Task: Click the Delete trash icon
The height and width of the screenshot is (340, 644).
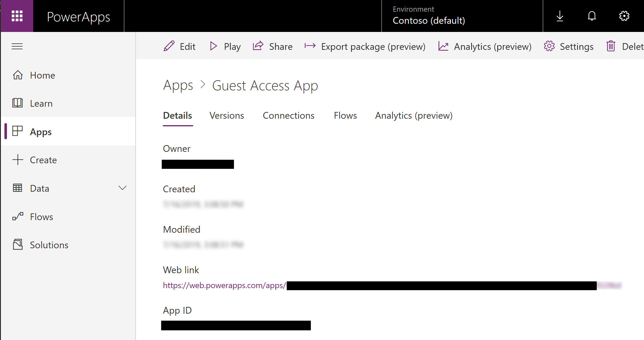Action: click(x=611, y=46)
